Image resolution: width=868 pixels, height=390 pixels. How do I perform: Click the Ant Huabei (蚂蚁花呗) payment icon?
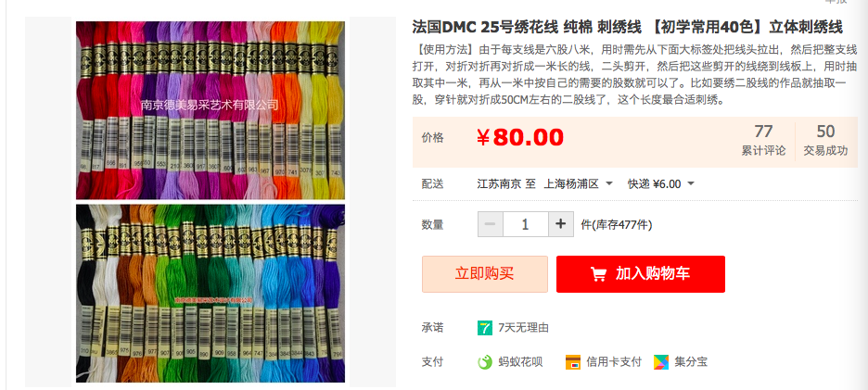pyautogui.click(x=485, y=362)
